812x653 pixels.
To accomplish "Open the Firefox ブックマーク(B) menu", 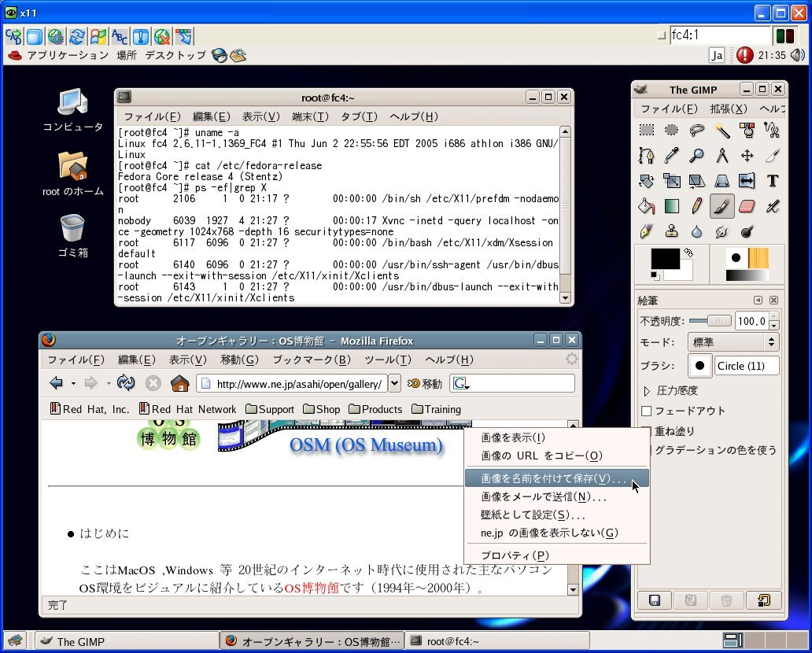I will tap(312, 360).
